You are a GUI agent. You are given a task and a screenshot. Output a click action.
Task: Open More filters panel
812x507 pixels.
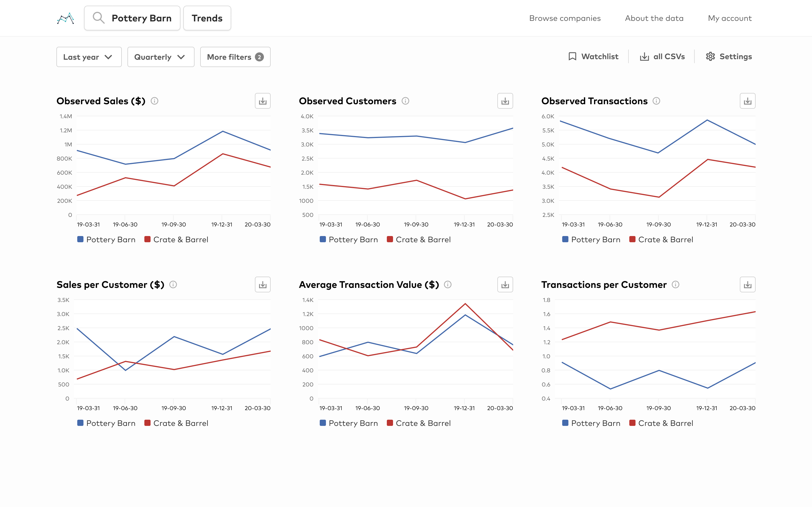click(x=235, y=57)
